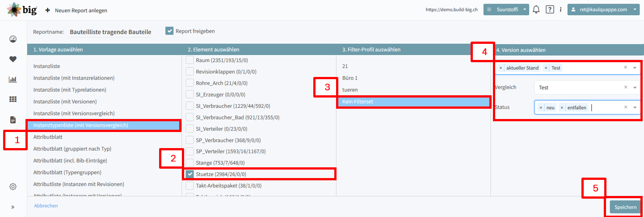The height and width of the screenshot is (217, 644).
Task: Remove the 'Test' tag from version field
Action: pos(546,68)
